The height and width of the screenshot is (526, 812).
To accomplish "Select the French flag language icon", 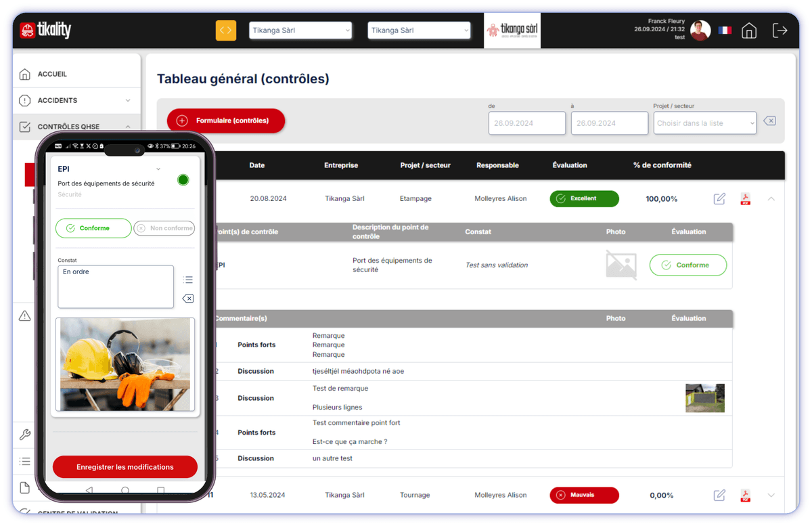I will pos(725,30).
